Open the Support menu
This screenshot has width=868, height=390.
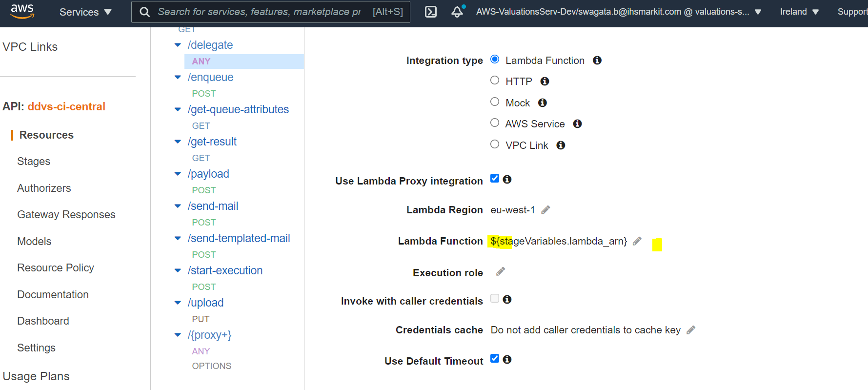point(852,12)
